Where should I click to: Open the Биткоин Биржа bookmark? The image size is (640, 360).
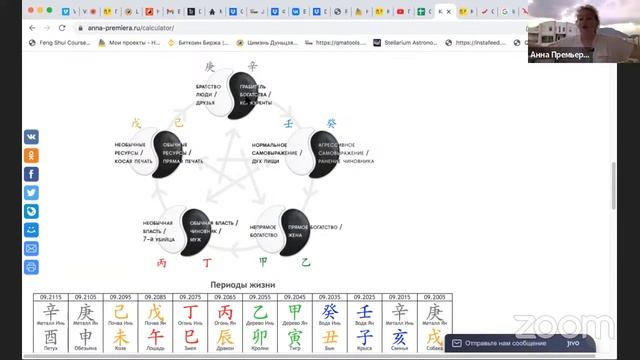click(199, 42)
